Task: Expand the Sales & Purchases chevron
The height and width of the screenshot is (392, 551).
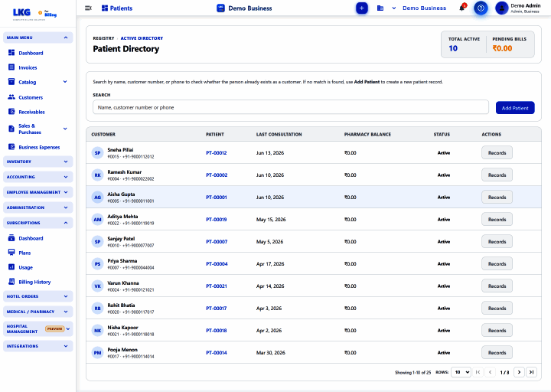Action: point(65,129)
